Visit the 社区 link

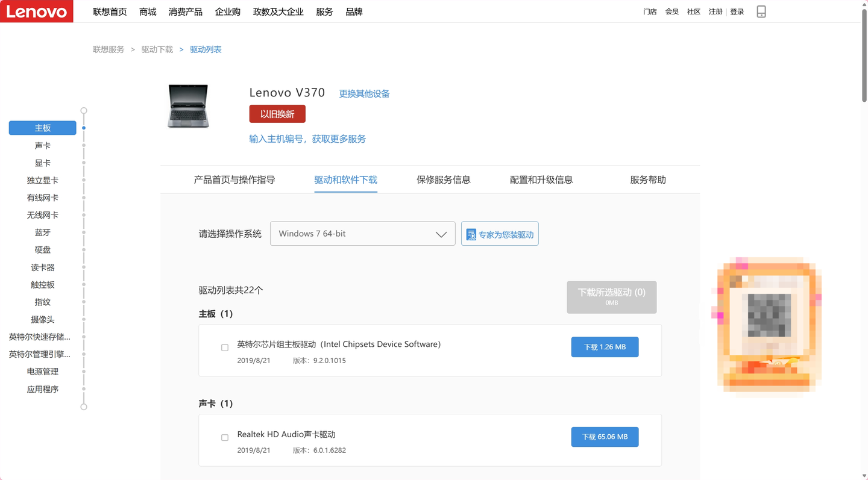(x=694, y=11)
